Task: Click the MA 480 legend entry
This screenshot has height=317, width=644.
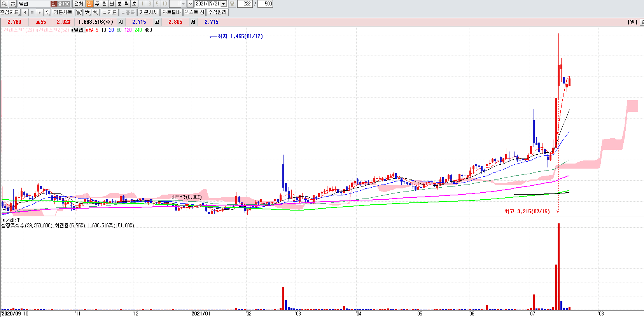Action: pos(148,30)
